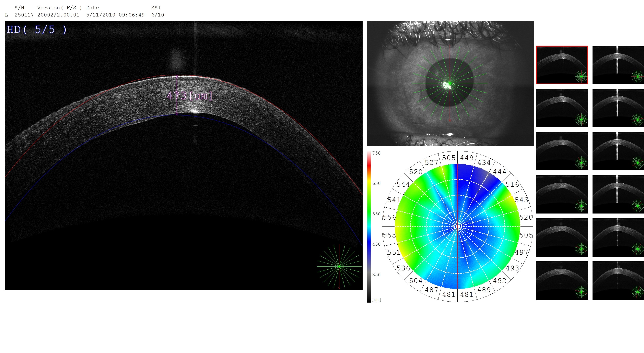Screen dimensions: 644x353
Task: Open the fourth thumbnail in the left thumbnail column
Action: coord(562,194)
